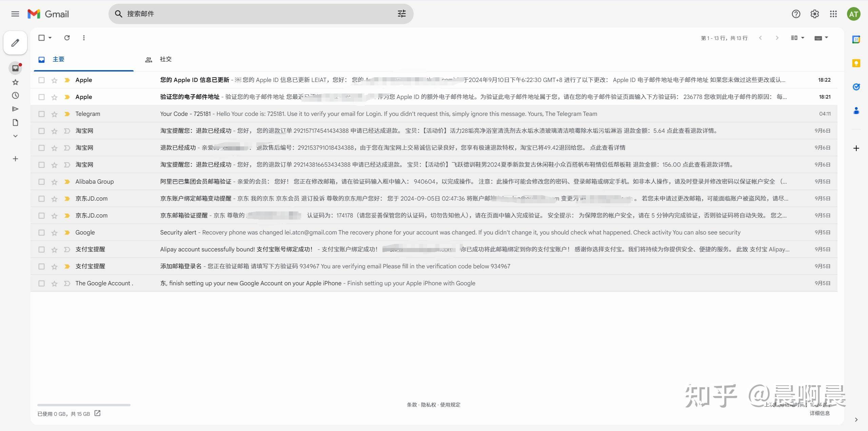This screenshot has width=868, height=431.
Task: Star the Telegram email
Action: tap(54, 114)
